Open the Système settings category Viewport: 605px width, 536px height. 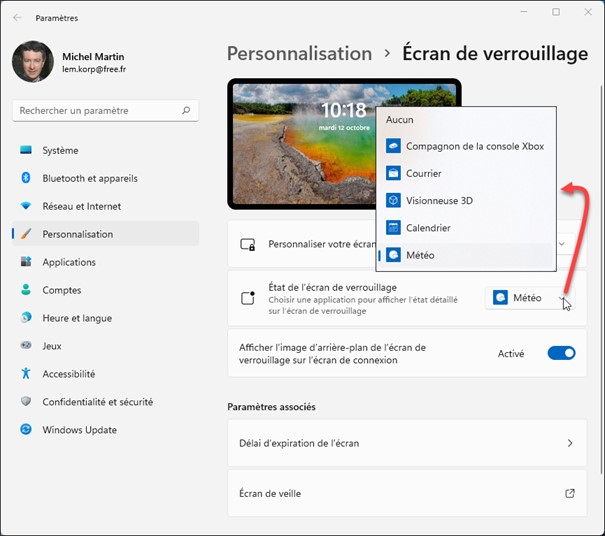[x=106, y=150]
